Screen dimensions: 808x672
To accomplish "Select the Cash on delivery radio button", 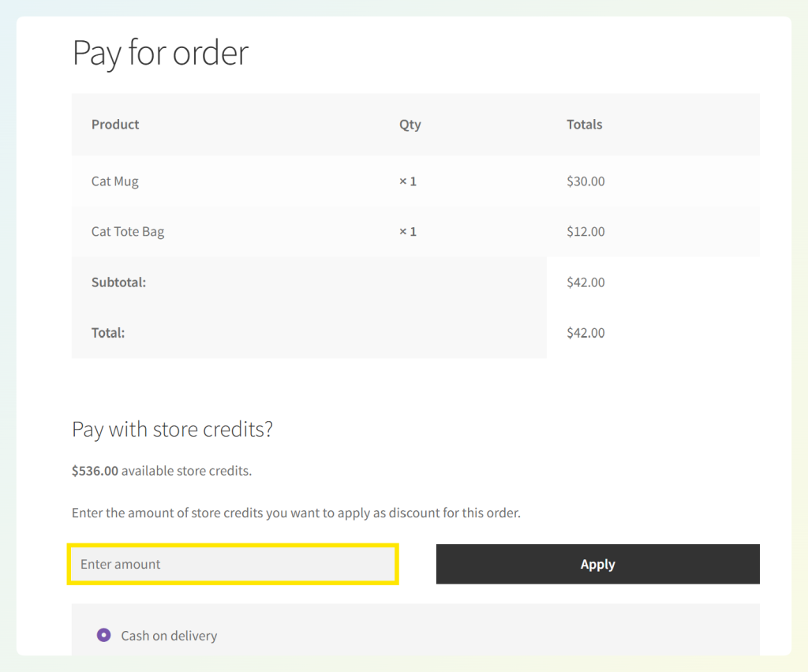I will click(103, 634).
